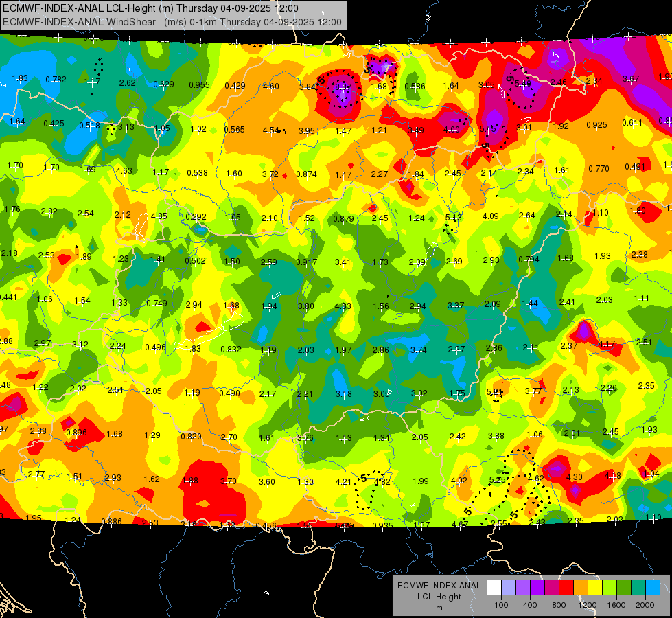This screenshot has height=618, width=672.
Task: Click the wind shear value 0.425
Action: click(x=54, y=124)
